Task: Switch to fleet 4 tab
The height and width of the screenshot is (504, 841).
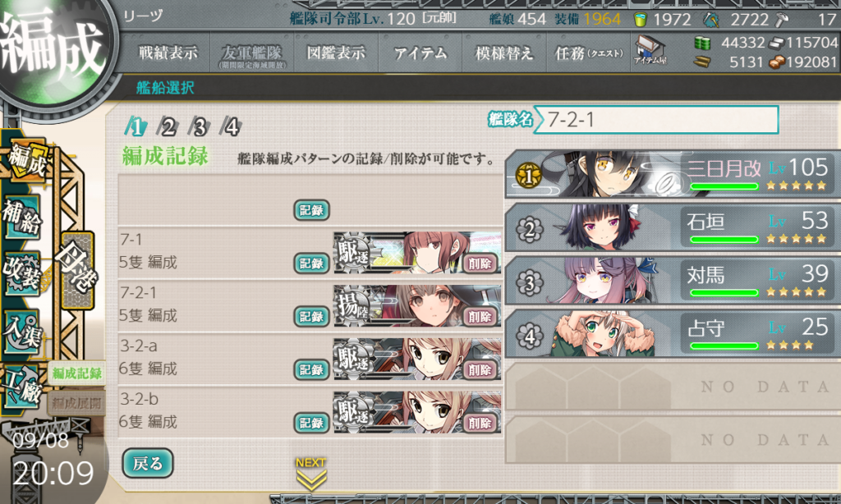Action: [231, 127]
